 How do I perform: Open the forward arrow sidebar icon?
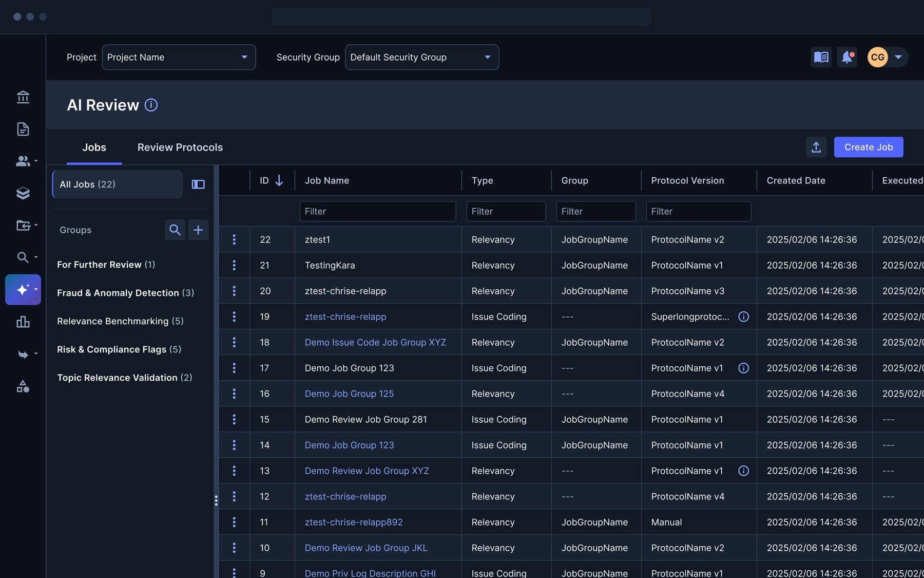[x=23, y=354]
